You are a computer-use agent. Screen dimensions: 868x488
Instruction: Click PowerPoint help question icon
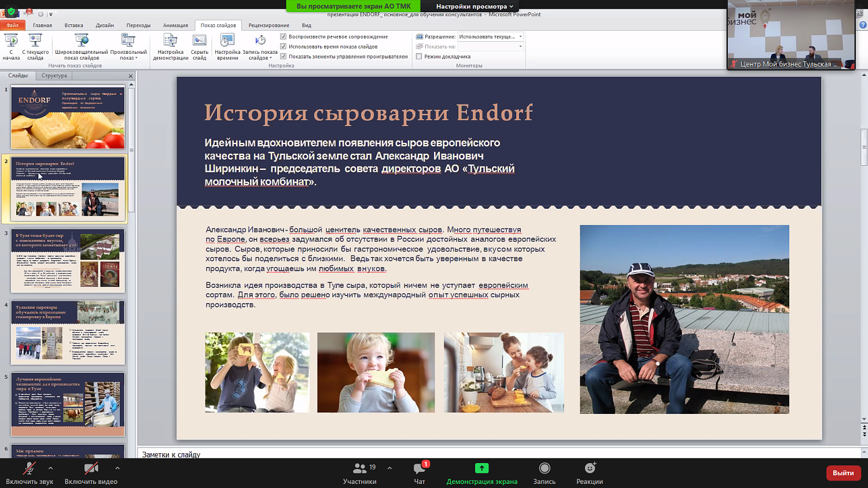pyautogui.click(x=863, y=25)
